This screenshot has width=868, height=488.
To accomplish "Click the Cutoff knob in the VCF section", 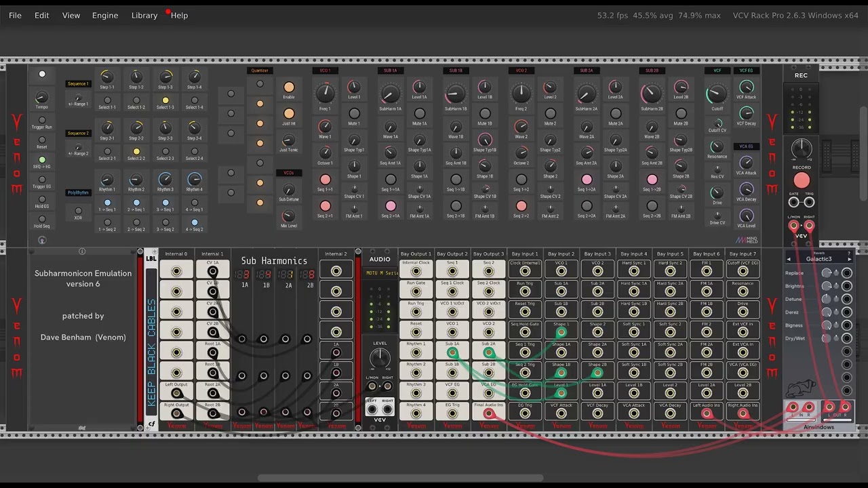I will click(x=717, y=95).
